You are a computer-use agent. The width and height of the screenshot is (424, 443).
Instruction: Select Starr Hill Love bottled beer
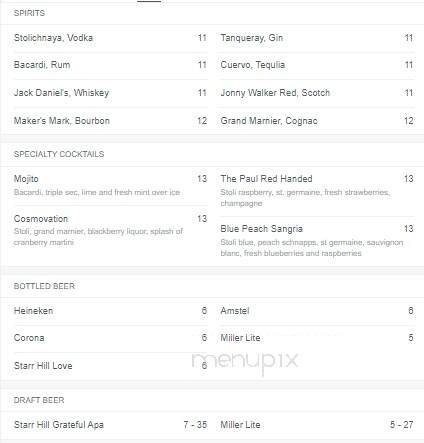(x=110, y=366)
